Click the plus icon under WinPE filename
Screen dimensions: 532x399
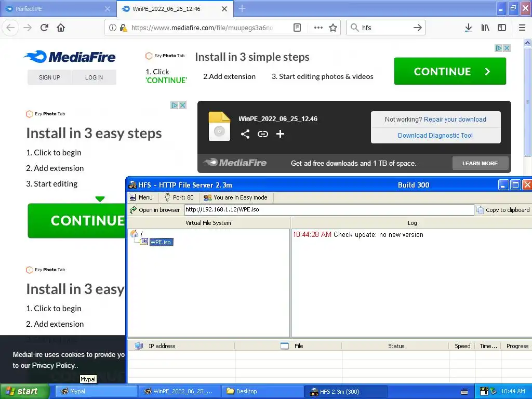280,134
